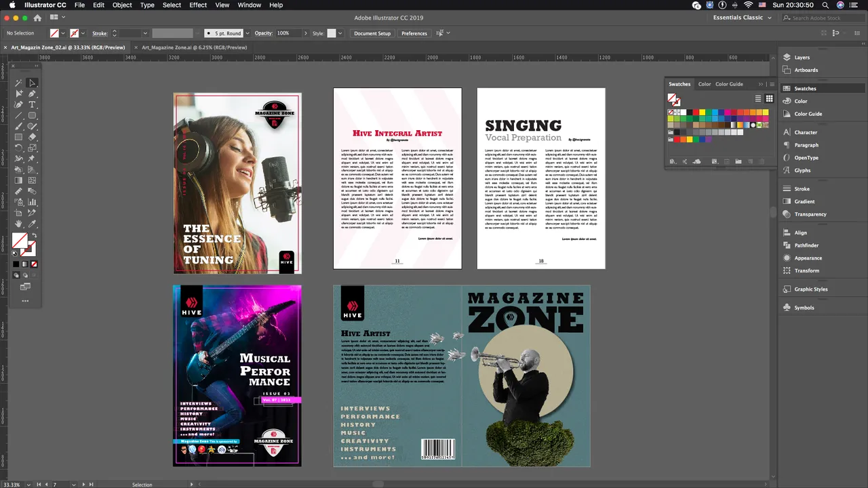This screenshot has width=868, height=488.
Task: Open fill color dropdown in control bar
Action: (63, 33)
